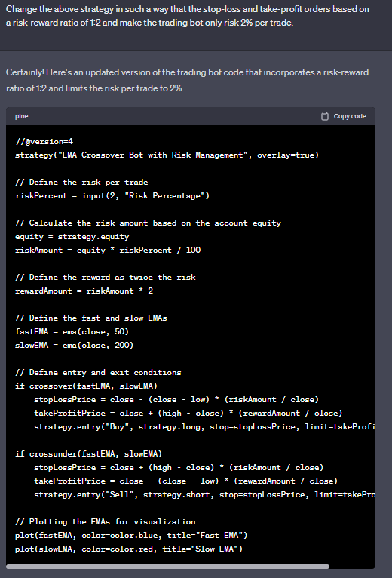Click the pine language label in code header
The image size is (392, 578).
coord(22,116)
